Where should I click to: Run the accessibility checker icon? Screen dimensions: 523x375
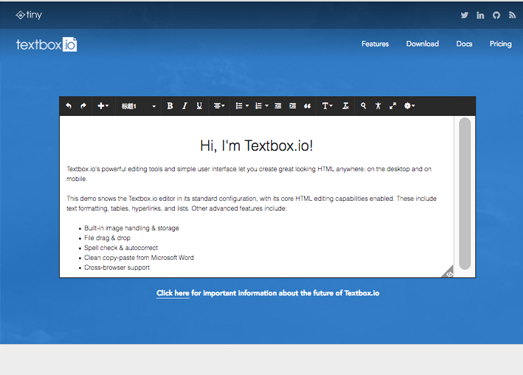378,106
